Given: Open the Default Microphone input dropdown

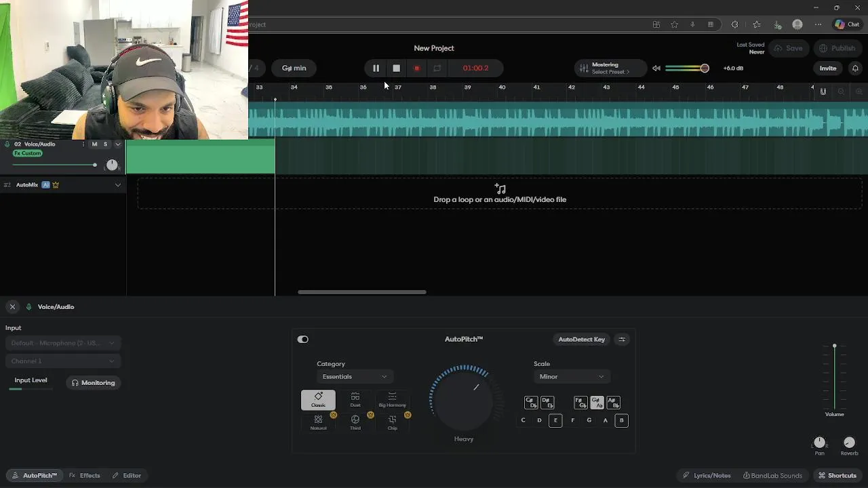Looking at the screenshot, I should tap(63, 343).
